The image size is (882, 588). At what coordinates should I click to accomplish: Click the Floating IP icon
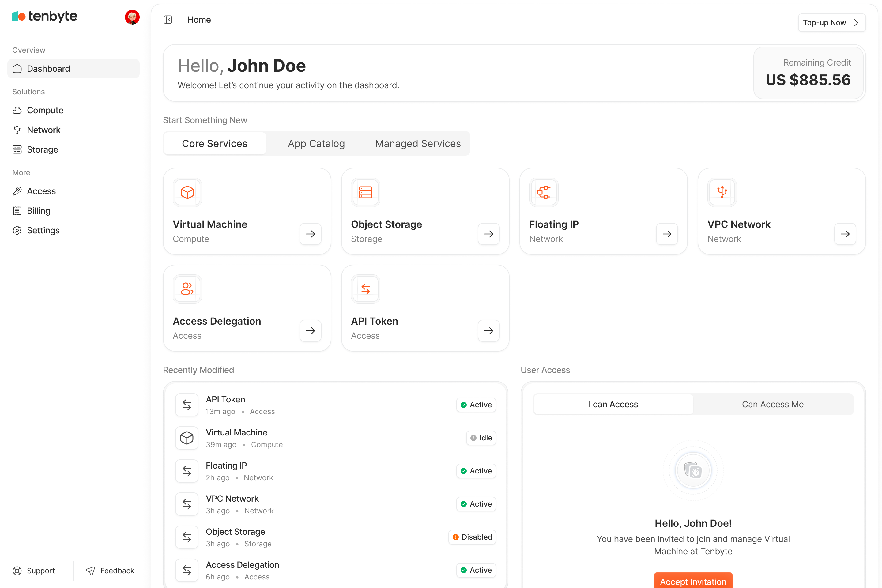(543, 192)
